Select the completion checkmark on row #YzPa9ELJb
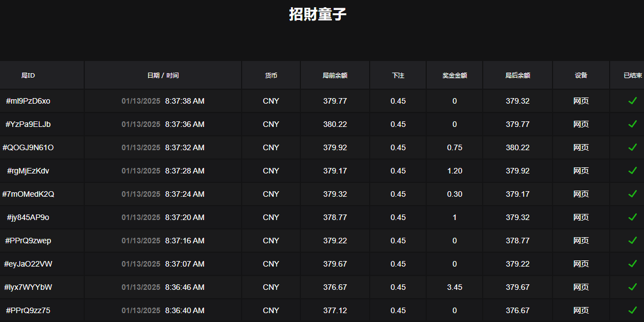Viewport: 644px width, 322px height. pyautogui.click(x=631, y=124)
